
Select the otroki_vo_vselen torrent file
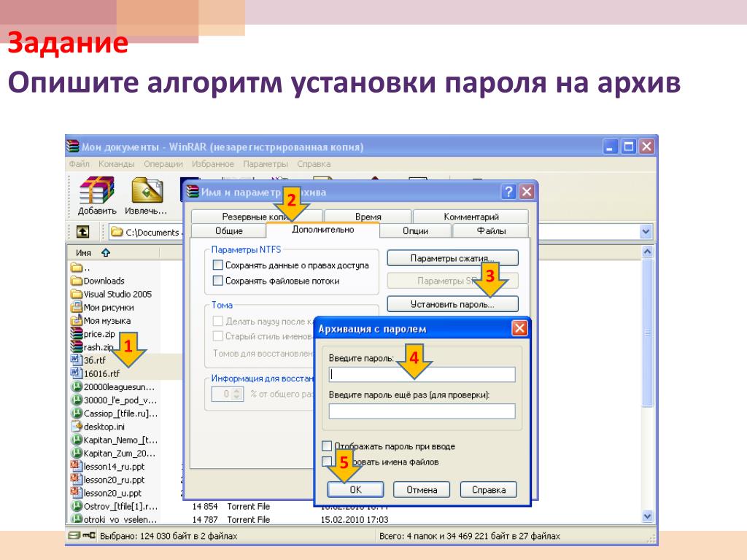(114, 519)
